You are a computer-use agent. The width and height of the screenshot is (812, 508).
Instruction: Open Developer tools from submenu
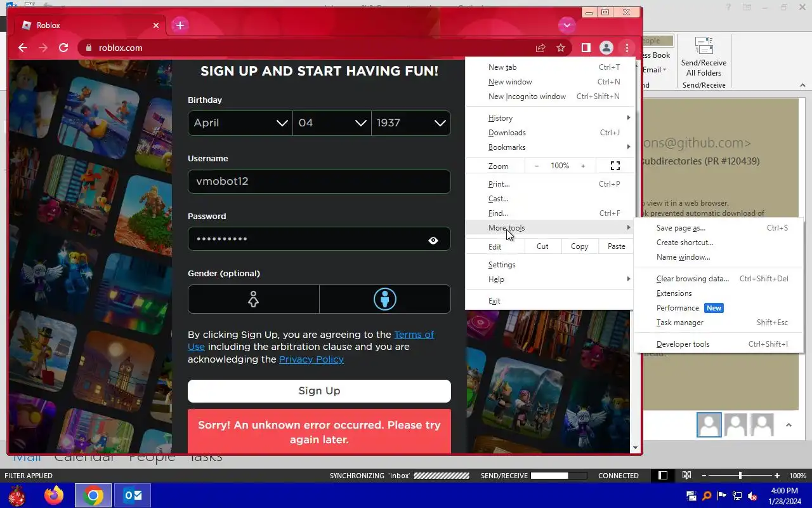(x=719, y=344)
